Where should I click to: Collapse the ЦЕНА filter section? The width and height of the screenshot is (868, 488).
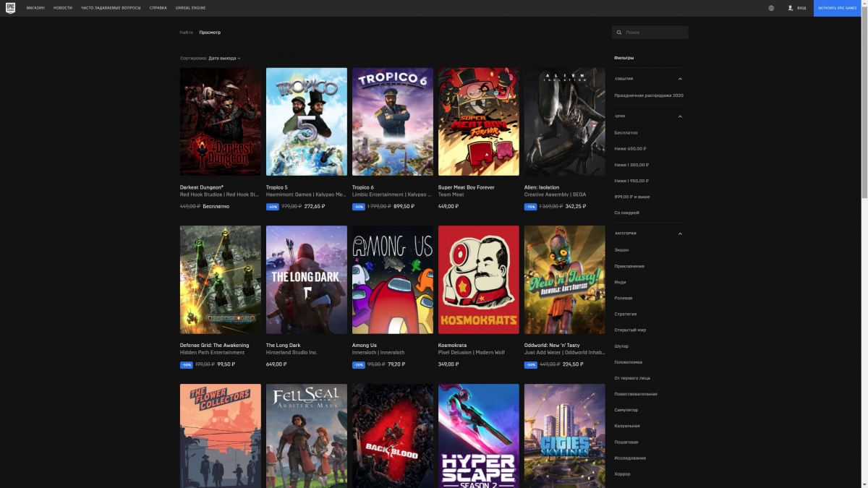[679, 115]
